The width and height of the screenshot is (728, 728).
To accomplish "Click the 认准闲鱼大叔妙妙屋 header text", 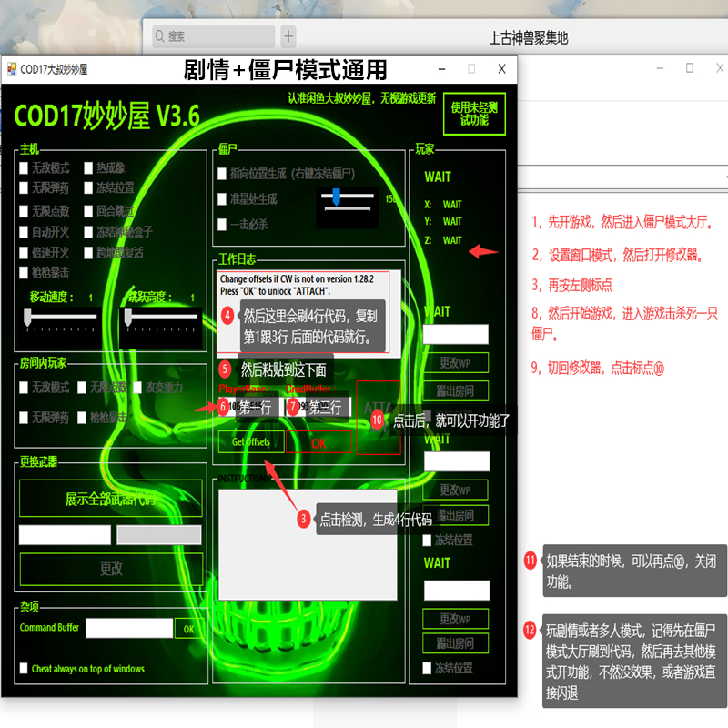I will (361, 98).
